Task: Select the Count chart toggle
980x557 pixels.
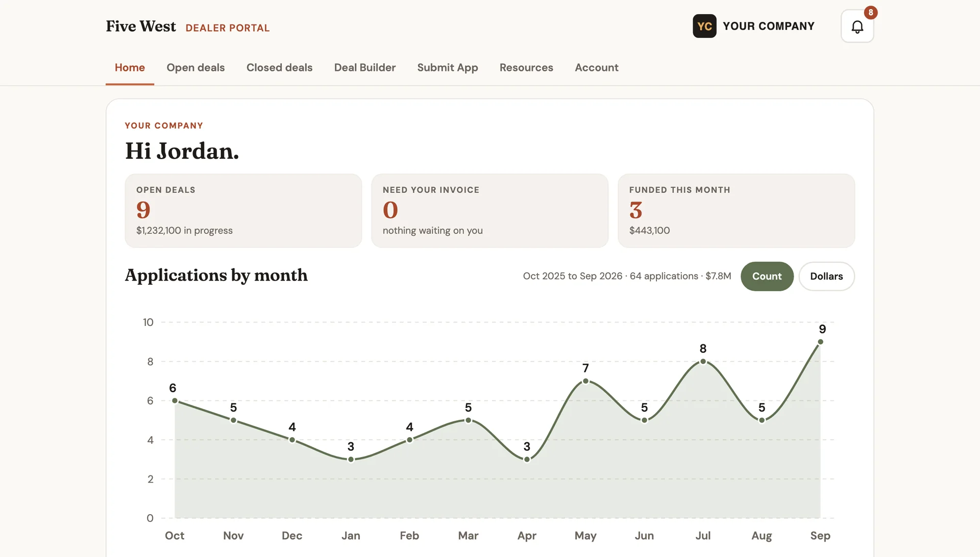Action: (767, 276)
